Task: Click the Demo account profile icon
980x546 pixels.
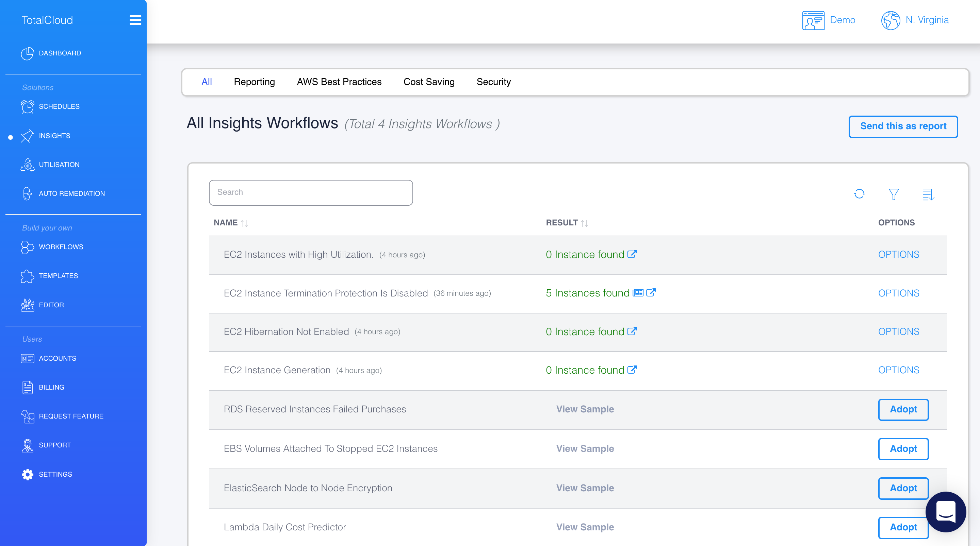Action: (x=813, y=20)
